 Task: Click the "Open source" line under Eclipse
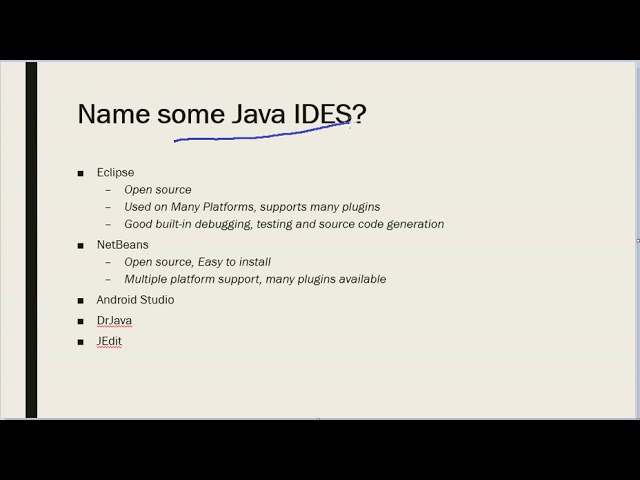pos(158,190)
